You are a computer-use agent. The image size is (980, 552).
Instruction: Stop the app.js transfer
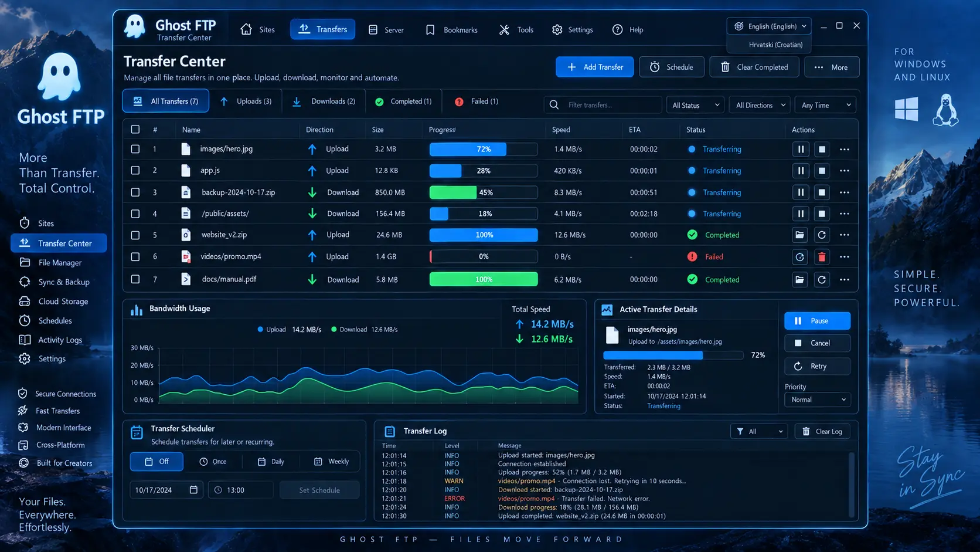point(822,171)
